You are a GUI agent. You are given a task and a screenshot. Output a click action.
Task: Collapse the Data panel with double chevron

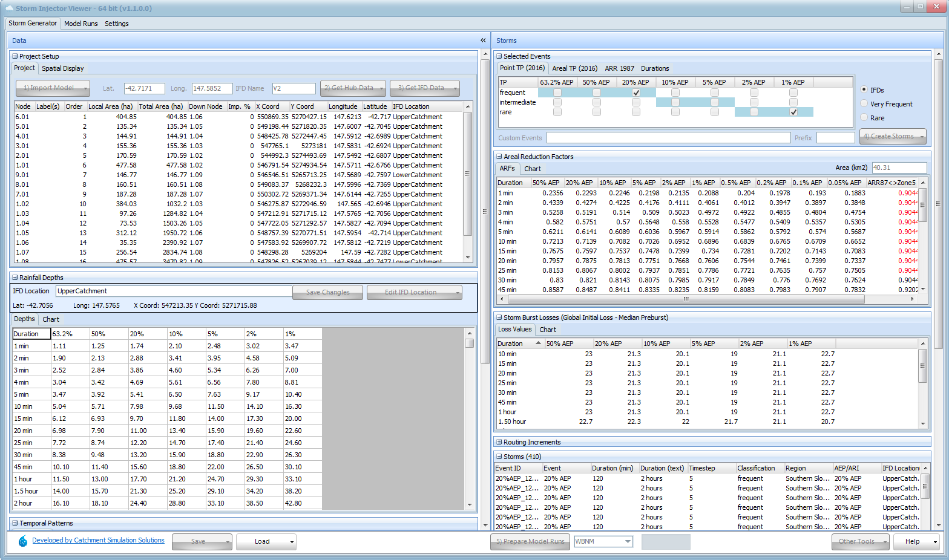(483, 41)
